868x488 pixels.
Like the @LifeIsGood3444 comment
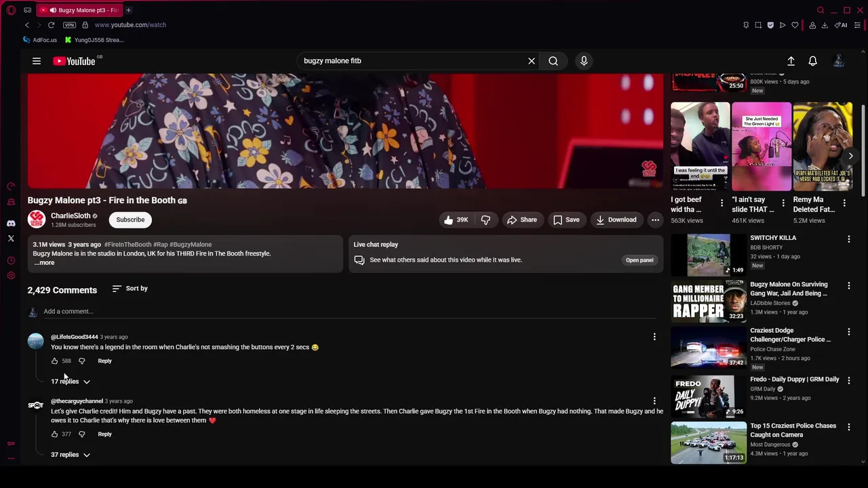pyautogui.click(x=55, y=361)
